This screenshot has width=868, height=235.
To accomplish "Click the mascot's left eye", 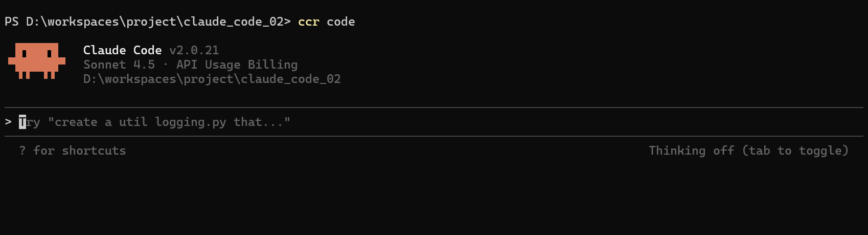I will click(x=25, y=53).
